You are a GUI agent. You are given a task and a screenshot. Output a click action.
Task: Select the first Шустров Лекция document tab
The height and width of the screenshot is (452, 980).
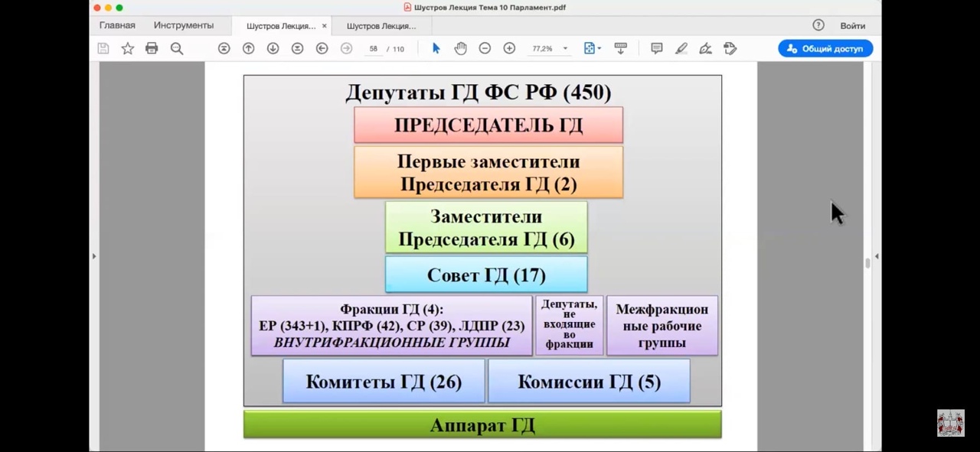280,26
